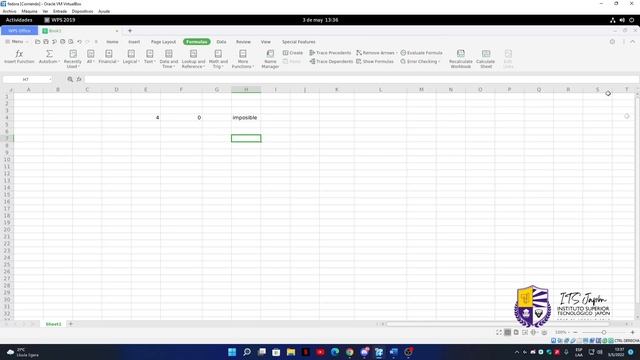Open the Archivo menu in VirtualBox
The height and width of the screenshot is (360, 640).
click(9, 11)
